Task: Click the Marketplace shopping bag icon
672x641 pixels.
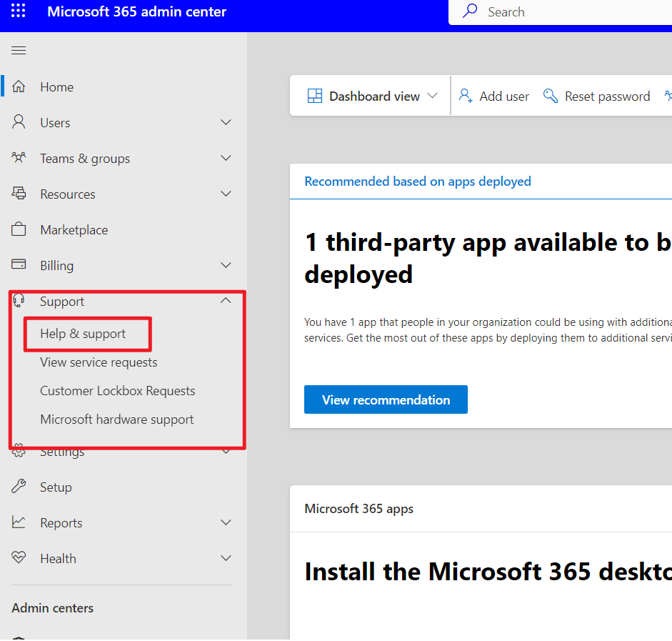Action: (19, 229)
